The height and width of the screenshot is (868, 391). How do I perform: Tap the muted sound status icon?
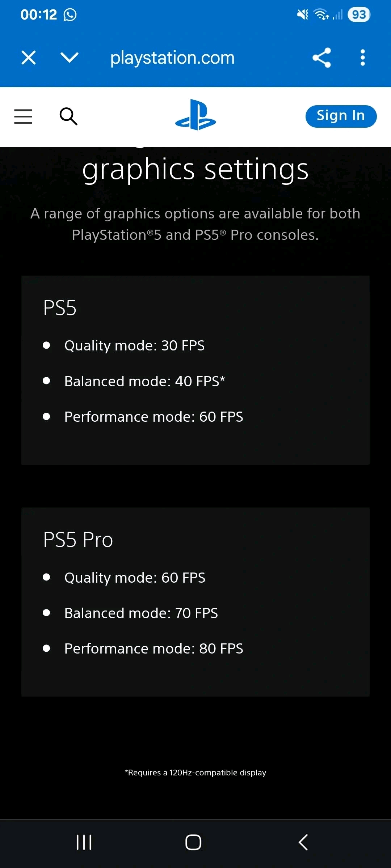tap(303, 15)
